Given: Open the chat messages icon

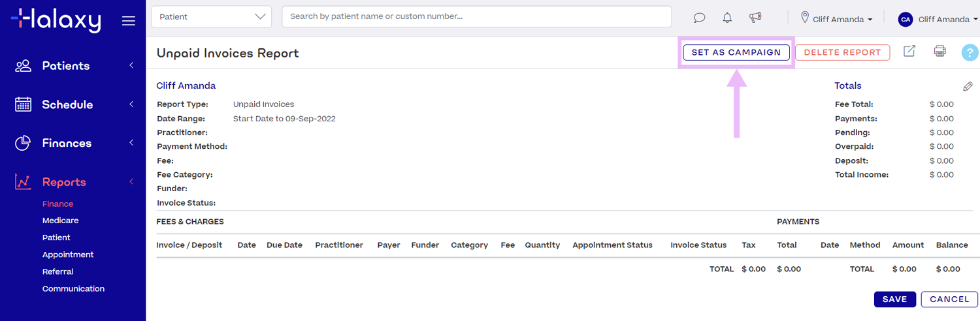Looking at the screenshot, I should pyautogui.click(x=699, y=18).
